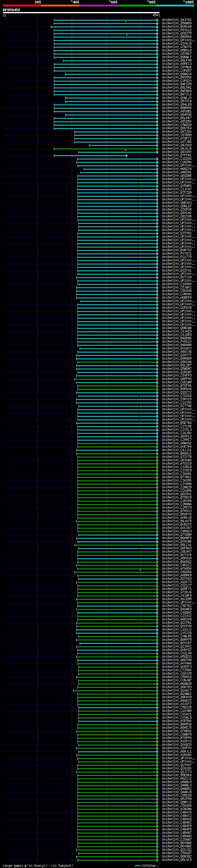Select hit UniRef100_Q6GQN6
The height and width of the screenshot is (868, 197).
pyautogui.click(x=177, y=176)
